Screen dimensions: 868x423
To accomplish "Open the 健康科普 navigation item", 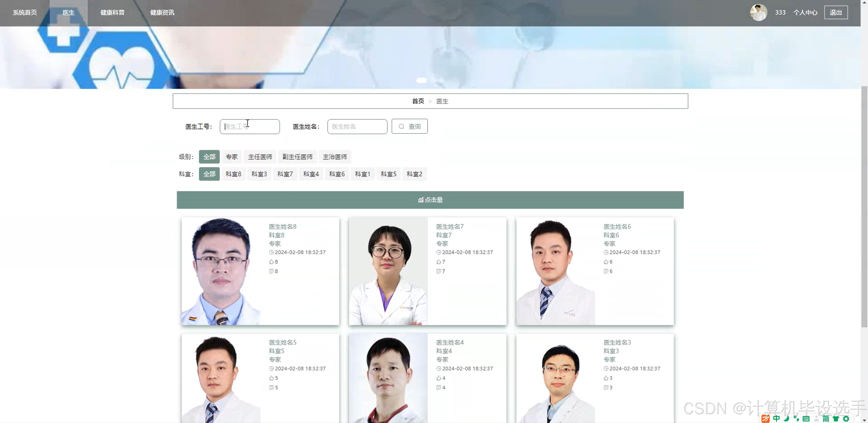I will point(112,13).
